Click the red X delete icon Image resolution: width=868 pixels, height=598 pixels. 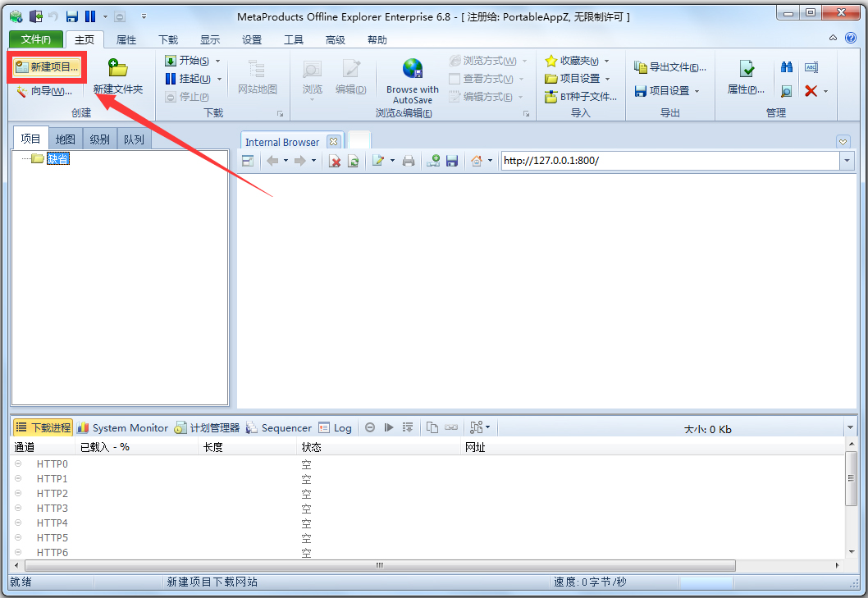pos(811,91)
